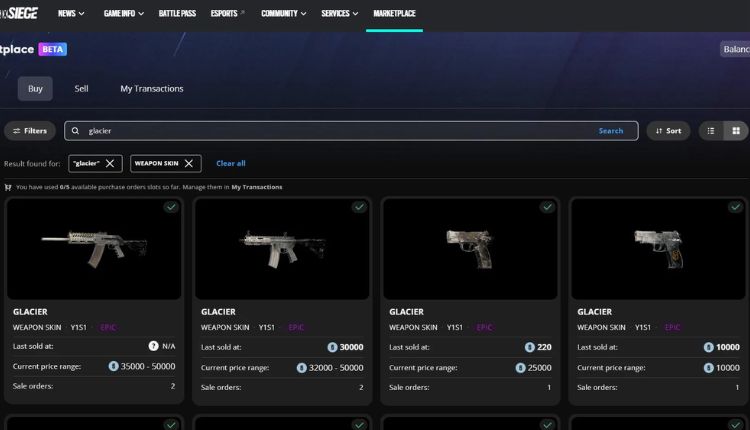Click the rifle Glacier skin thumbnail
Viewport: 750px width, 430px height.
[94, 249]
